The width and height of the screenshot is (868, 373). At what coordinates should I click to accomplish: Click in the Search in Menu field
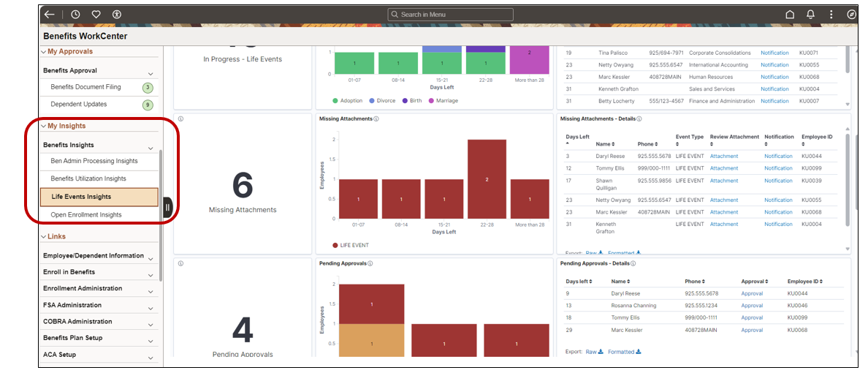[450, 15]
